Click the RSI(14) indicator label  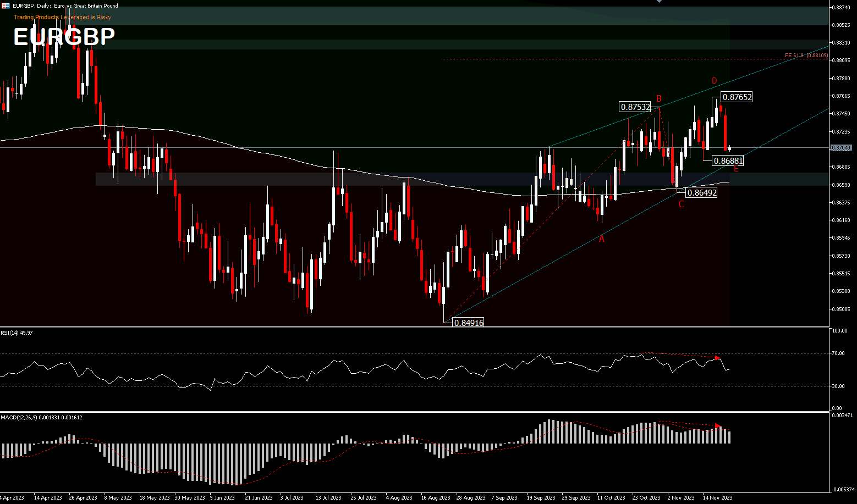tap(17, 333)
